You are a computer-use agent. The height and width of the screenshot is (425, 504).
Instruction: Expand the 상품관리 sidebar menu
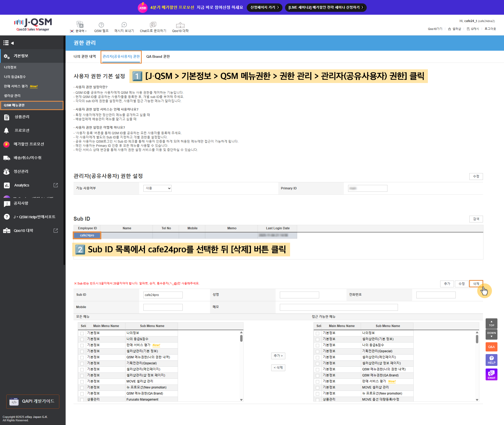coord(22,117)
